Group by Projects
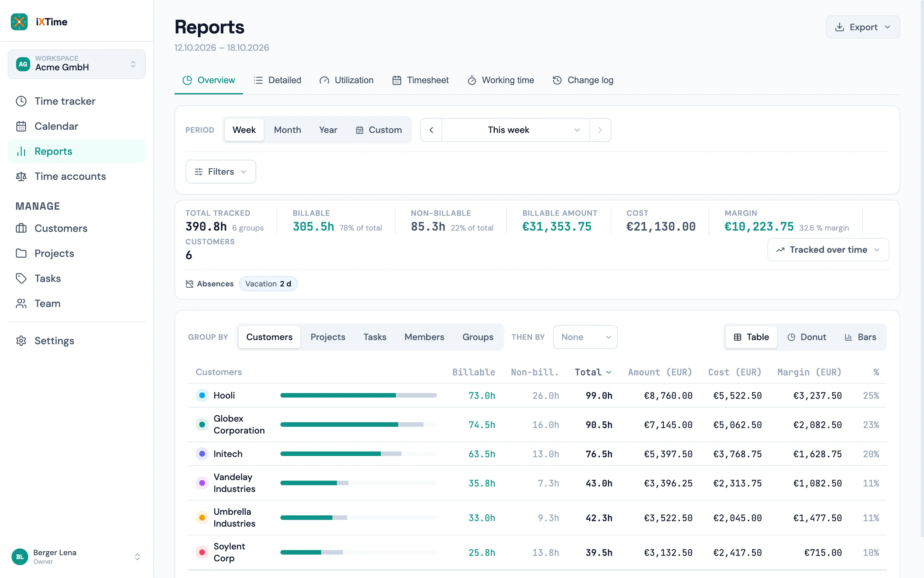 coord(328,337)
